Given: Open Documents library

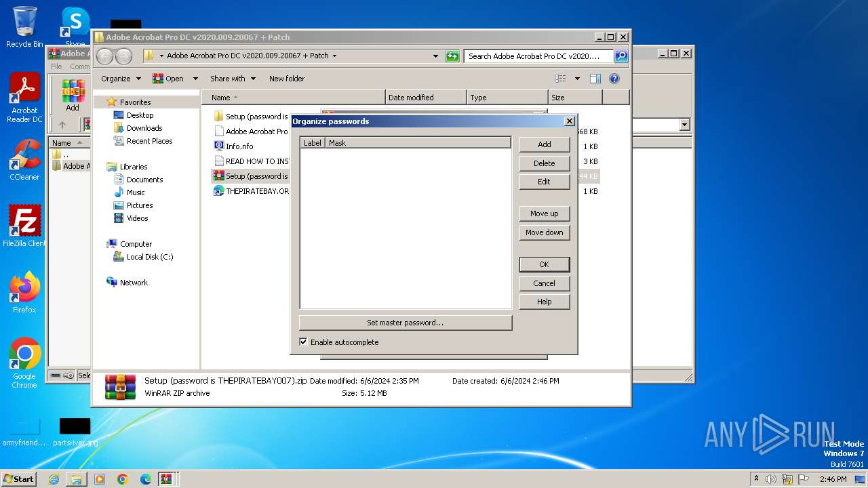Looking at the screenshot, I should [x=144, y=180].
